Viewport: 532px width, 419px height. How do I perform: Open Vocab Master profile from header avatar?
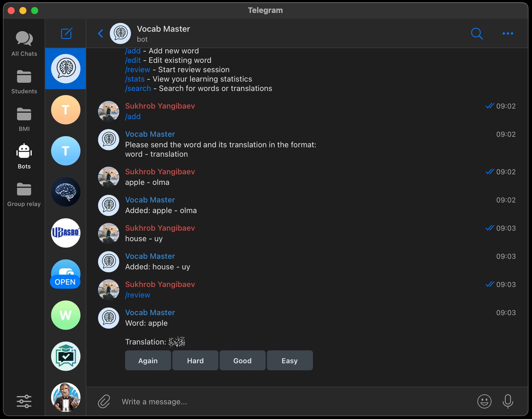[120, 33]
